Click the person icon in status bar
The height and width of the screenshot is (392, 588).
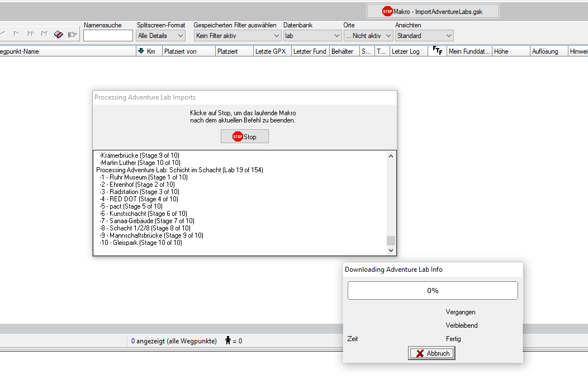[227, 340]
